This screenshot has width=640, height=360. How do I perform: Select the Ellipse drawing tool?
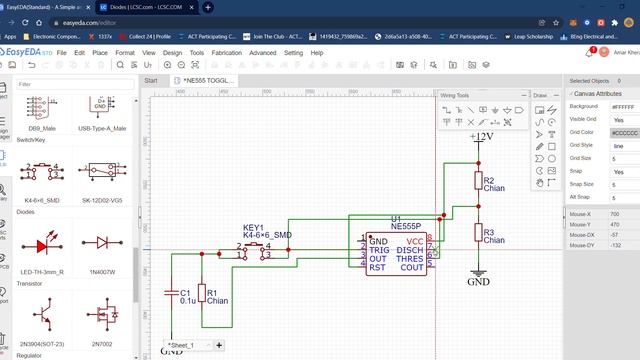[x=552, y=158]
